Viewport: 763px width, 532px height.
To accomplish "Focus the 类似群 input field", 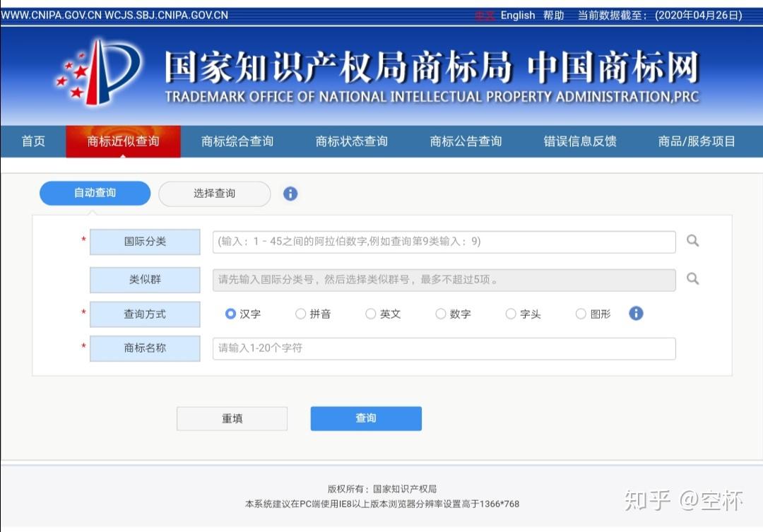I will pos(444,280).
